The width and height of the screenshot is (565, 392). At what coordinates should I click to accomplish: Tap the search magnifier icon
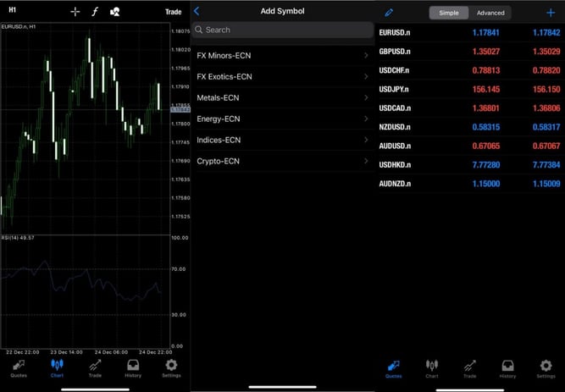(198, 30)
